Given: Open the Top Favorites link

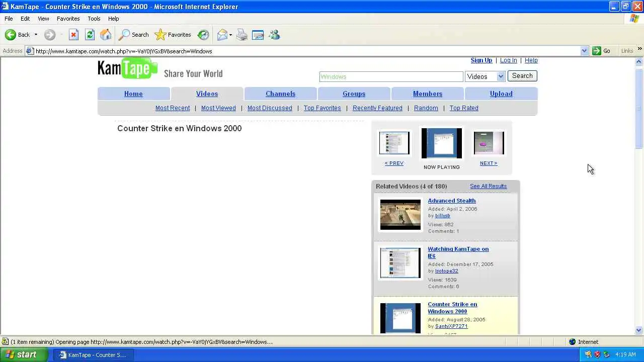Looking at the screenshot, I should click(322, 108).
